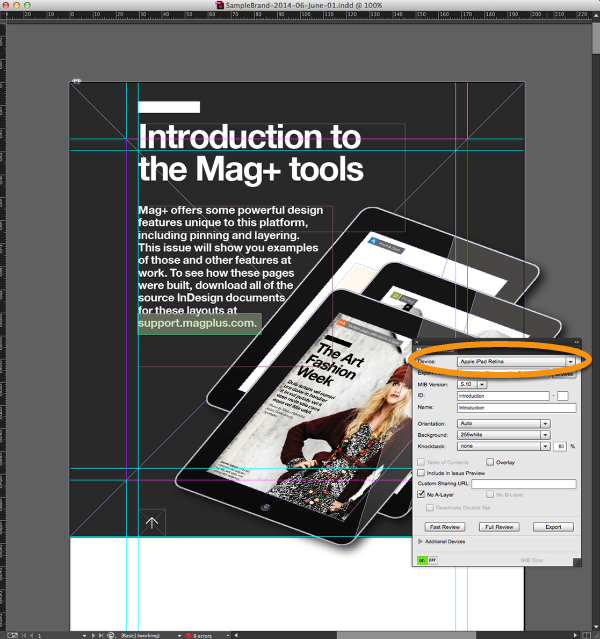Toggle the Table of Contents checkbox

[x=421, y=462]
